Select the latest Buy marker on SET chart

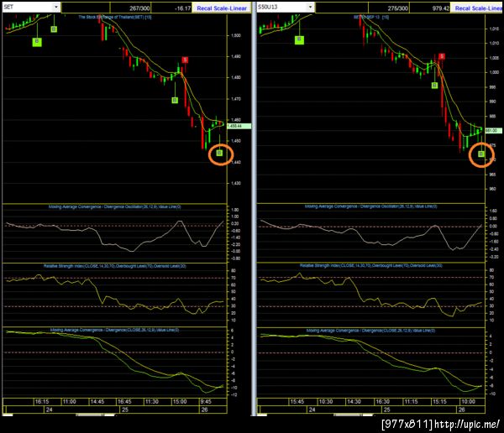tap(219, 153)
